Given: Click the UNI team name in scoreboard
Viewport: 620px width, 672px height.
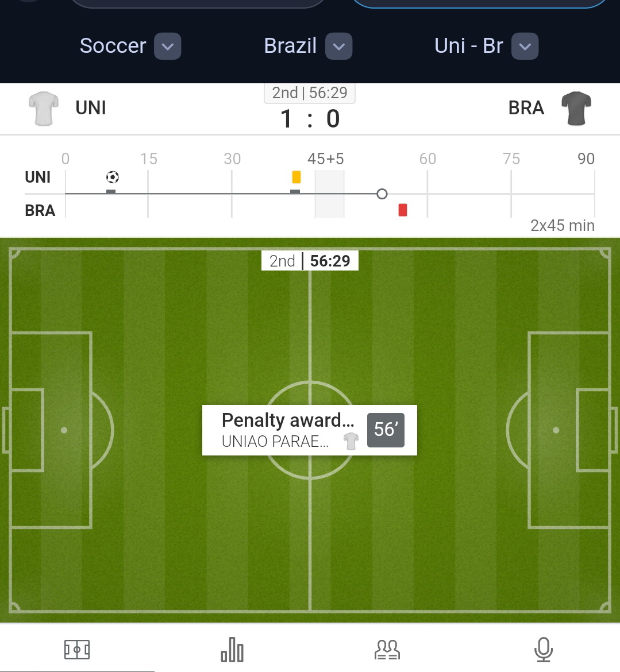Looking at the screenshot, I should pos(91,108).
